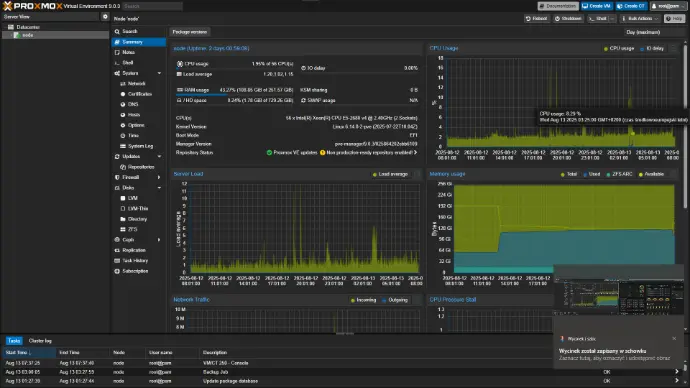The height and width of the screenshot is (388, 690).
Task: Toggle Incoming network legend item
Action: (363, 300)
